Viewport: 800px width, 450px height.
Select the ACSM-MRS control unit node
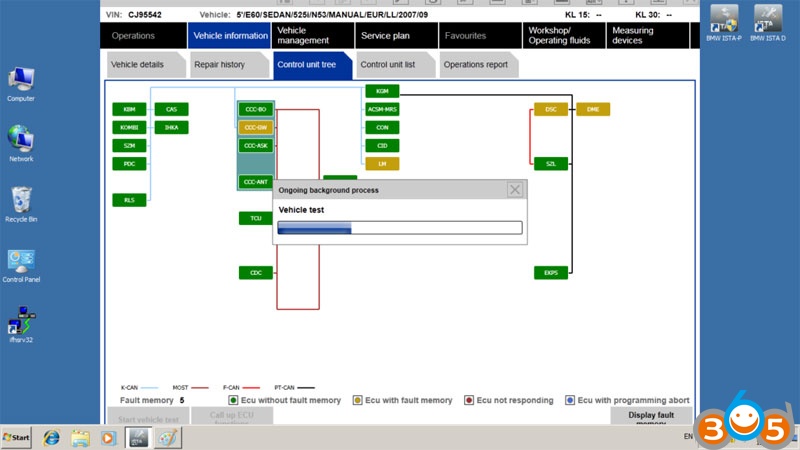(x=382, y=109)
